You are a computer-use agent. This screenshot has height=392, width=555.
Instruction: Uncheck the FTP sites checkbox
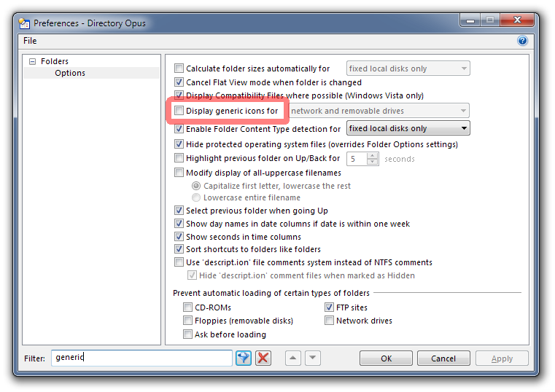tap(329, 307)
